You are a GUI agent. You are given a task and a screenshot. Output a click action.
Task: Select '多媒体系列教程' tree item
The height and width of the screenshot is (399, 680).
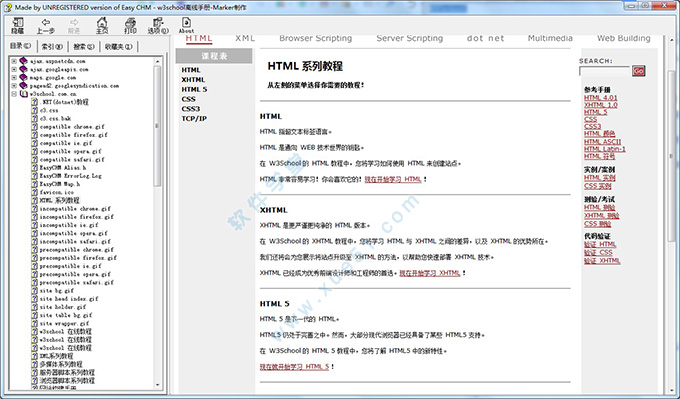tap(61, 364)
